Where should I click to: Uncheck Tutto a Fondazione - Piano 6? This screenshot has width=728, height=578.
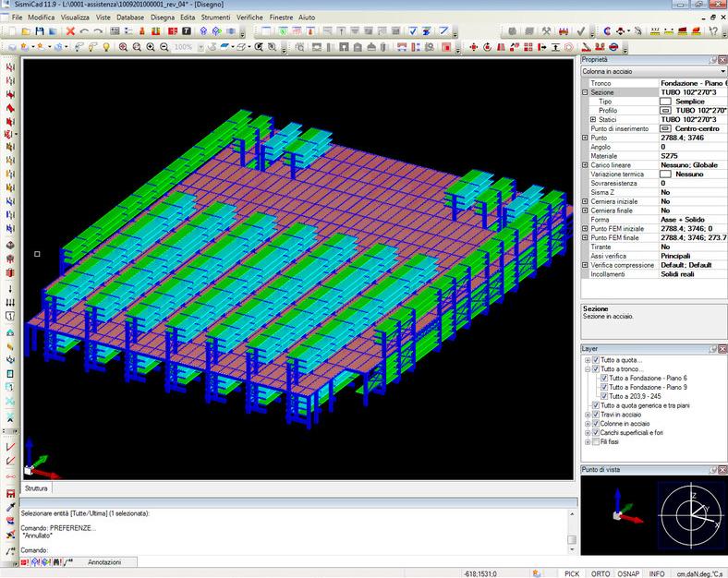pyautogui.click(x=604, y=378)
